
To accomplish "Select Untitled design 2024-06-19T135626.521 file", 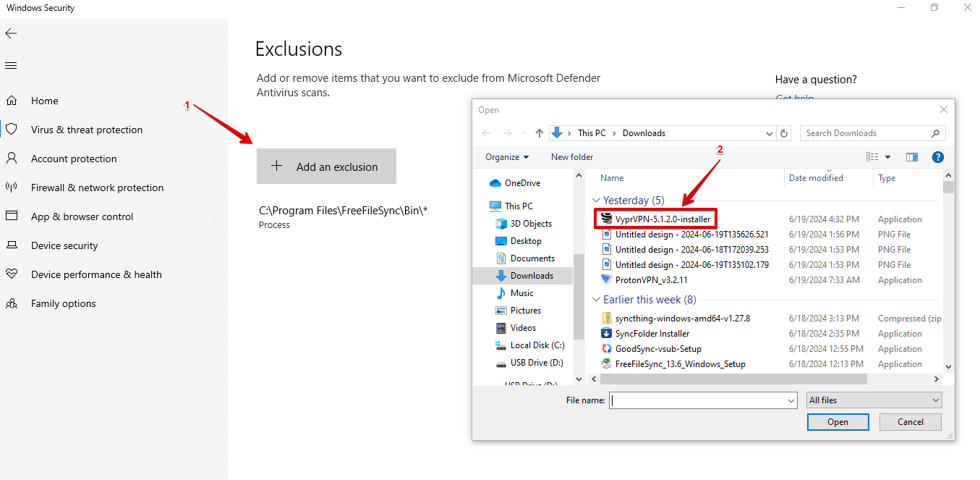I will [685, 235].
